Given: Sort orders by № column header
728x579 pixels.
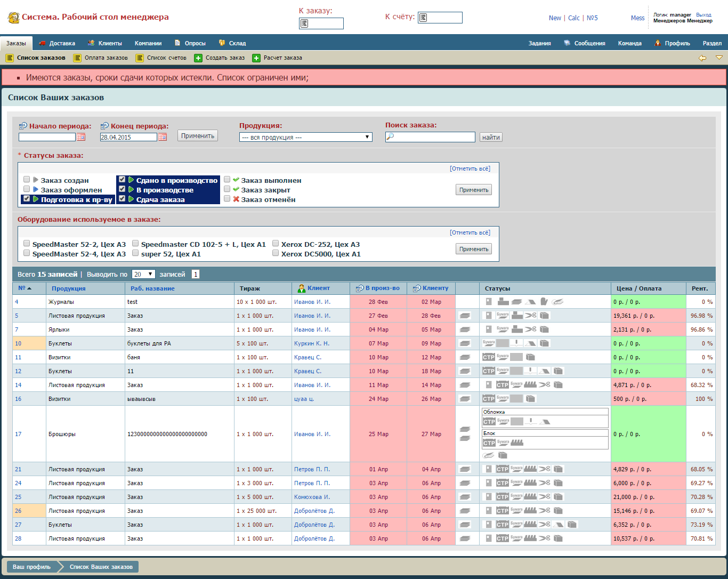Looking at the screenshot, I should pyautogui.click(x=22, y=288).
